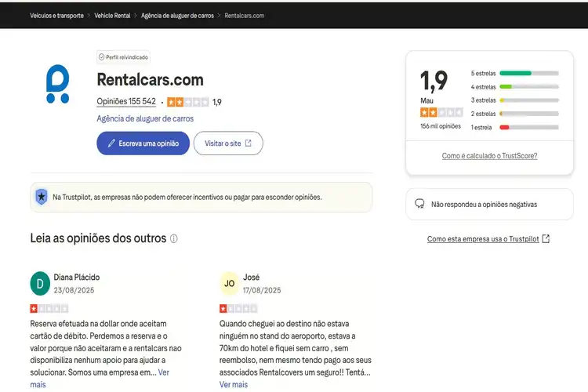This screenshot has width=588, height=392.
Task: Open Veículos e transporte breadcrumb
Action: 57,16
